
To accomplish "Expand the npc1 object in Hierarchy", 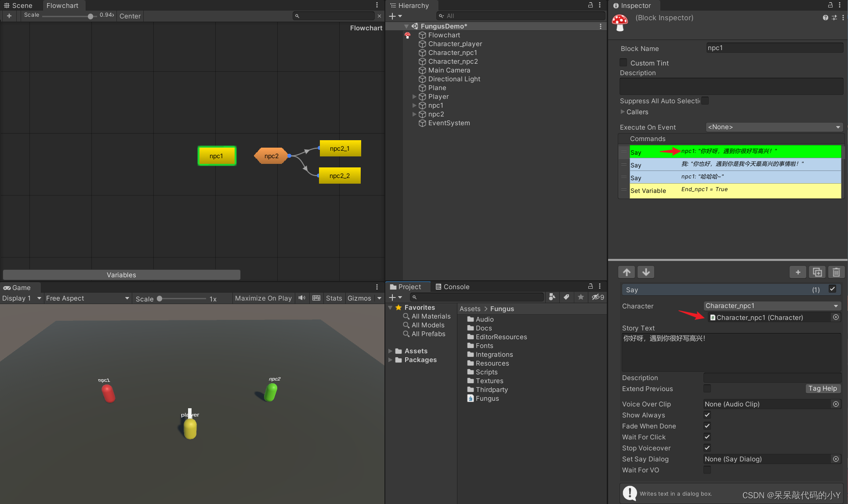I will 414,105.
